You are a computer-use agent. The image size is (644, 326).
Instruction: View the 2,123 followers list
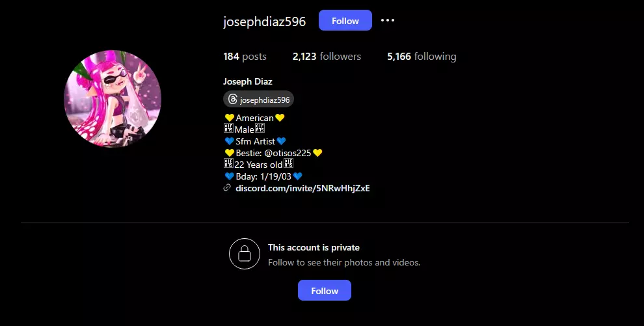327,56
